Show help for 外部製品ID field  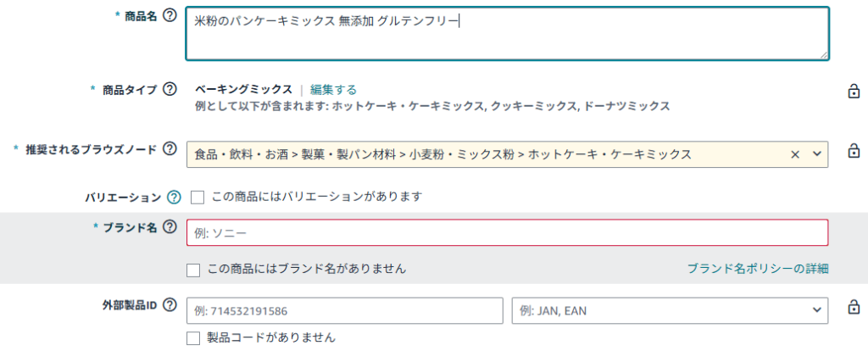(170, 304)
